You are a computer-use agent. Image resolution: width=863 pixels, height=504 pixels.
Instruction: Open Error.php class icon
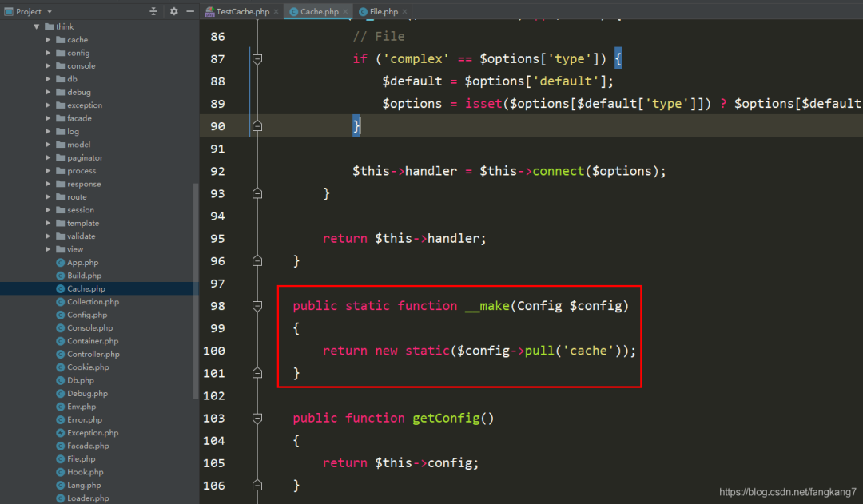61,420
